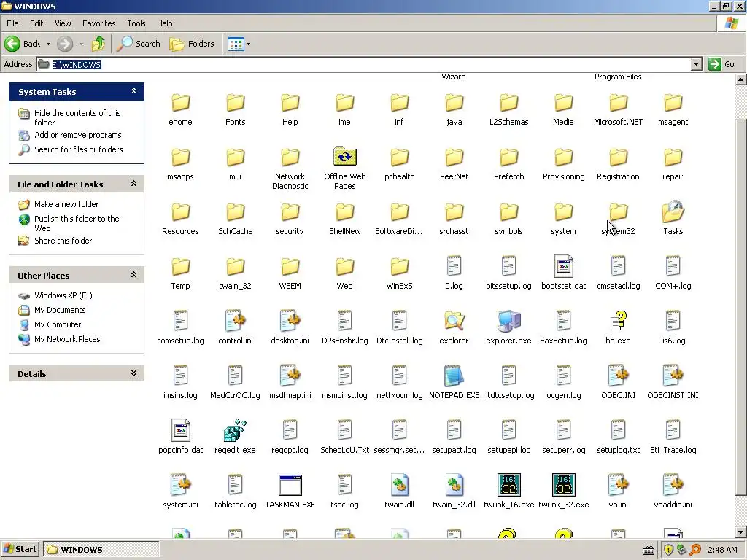Select the TASKMAN.EXE icon
Screen dimensions: 747x560
(290, 485)
